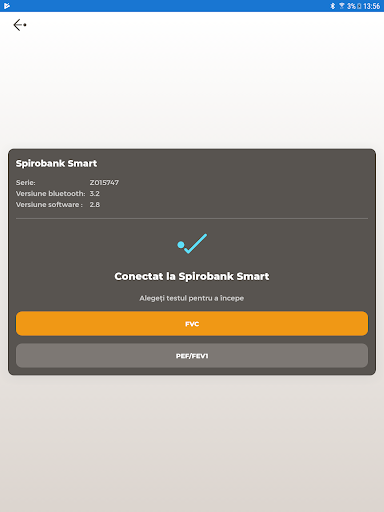
Task: Tap the divider line under device info
Action: (192, 218)
